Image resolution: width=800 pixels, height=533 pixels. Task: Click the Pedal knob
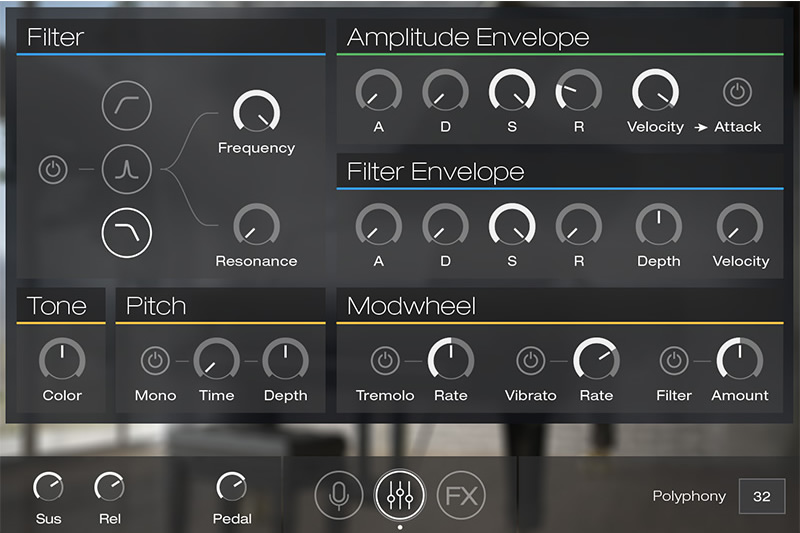pyautogui.click(x=232, y=487)
